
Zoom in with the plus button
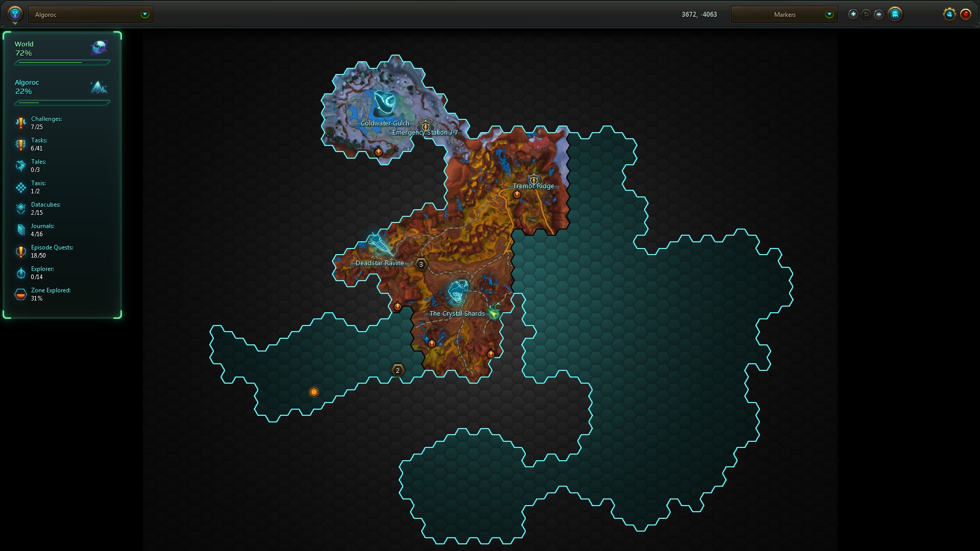853,14
